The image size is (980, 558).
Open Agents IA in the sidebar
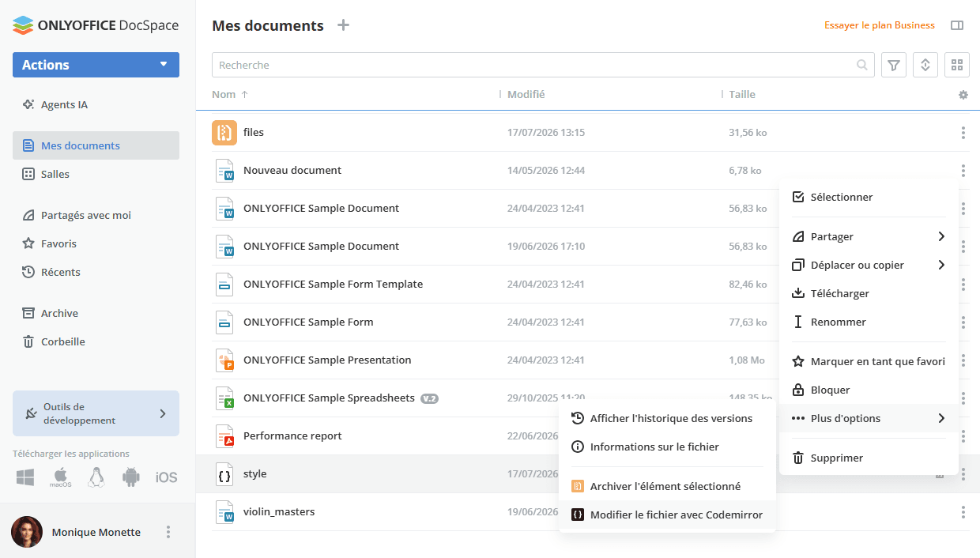[x=96, y=104]
